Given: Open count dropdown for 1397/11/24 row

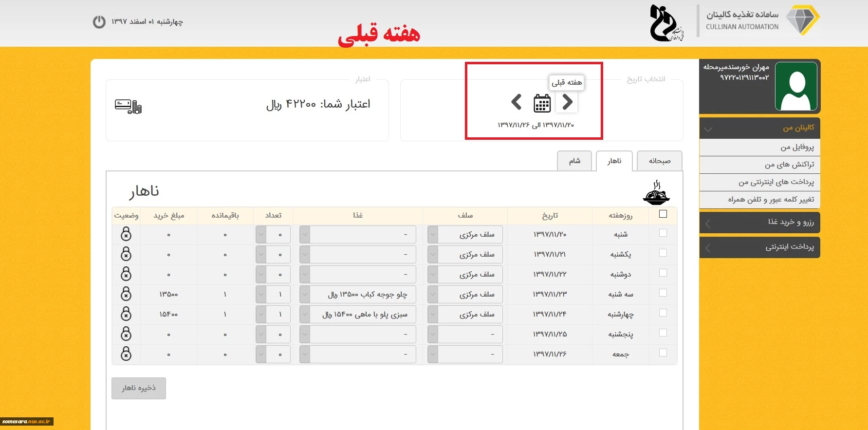Looking at the screenshot, I should (x=273, y=315).
